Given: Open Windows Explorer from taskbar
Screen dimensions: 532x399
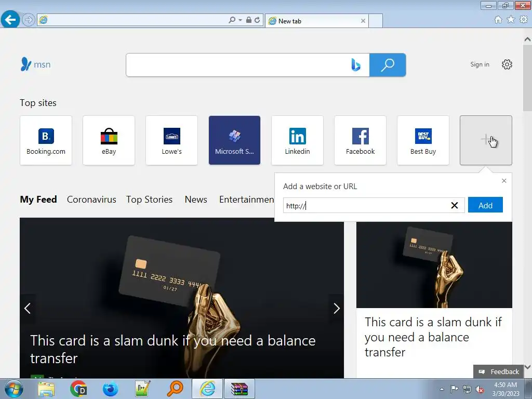Looking at the screenshot, I should (46, 389).
